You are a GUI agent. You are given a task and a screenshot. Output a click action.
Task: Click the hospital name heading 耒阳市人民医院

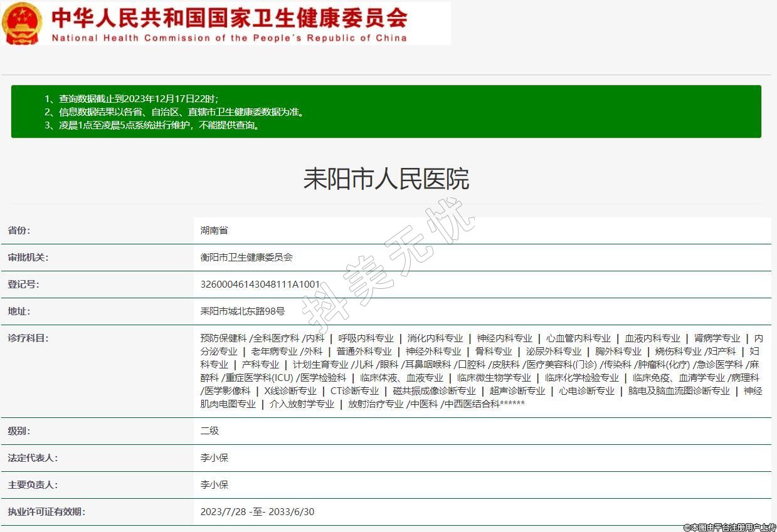[386, 179]
